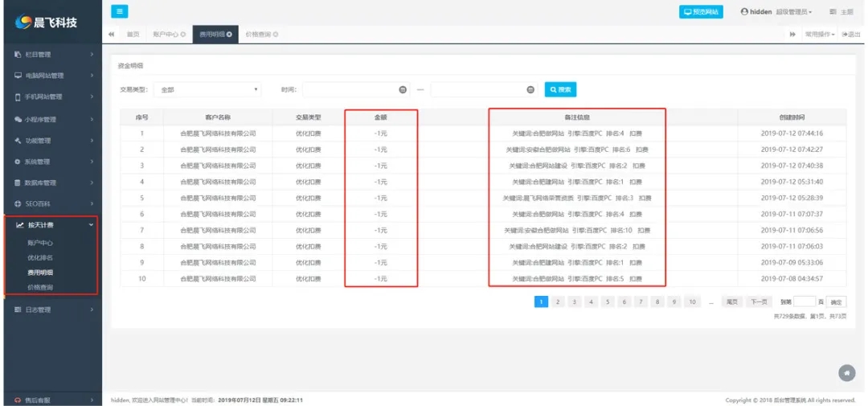Screen dimensions: 868x406
Task: Click the 晨飞科技 logo
Action: [51, 22]
